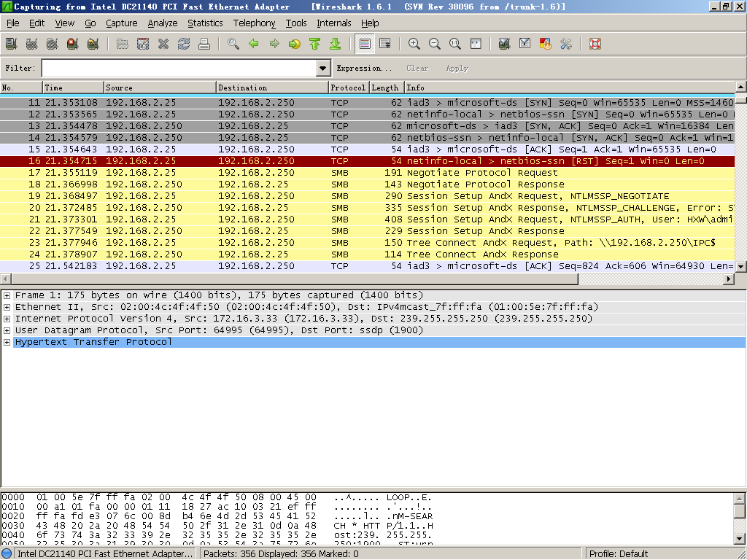Screen dimensions: 747x560
Task: Reload this capture file icon
Action: click(x=184, y=44)
